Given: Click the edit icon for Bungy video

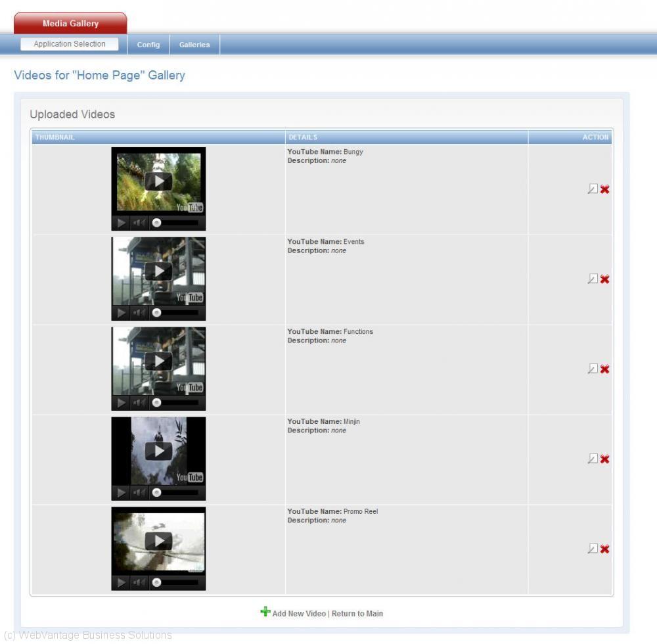Looking at the screenshot, I should point(592,189).
